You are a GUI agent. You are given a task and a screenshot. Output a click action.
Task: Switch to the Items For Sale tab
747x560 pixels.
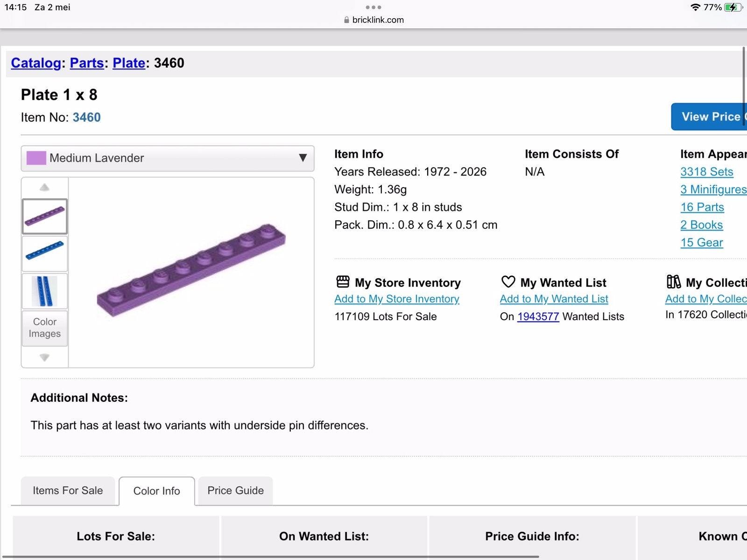pos(68,490)
